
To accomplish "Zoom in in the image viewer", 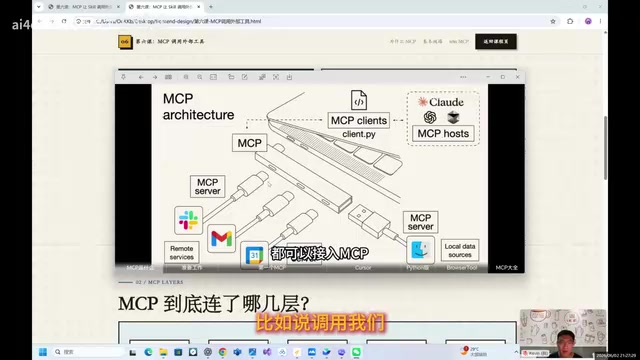I will pos(200,77).
